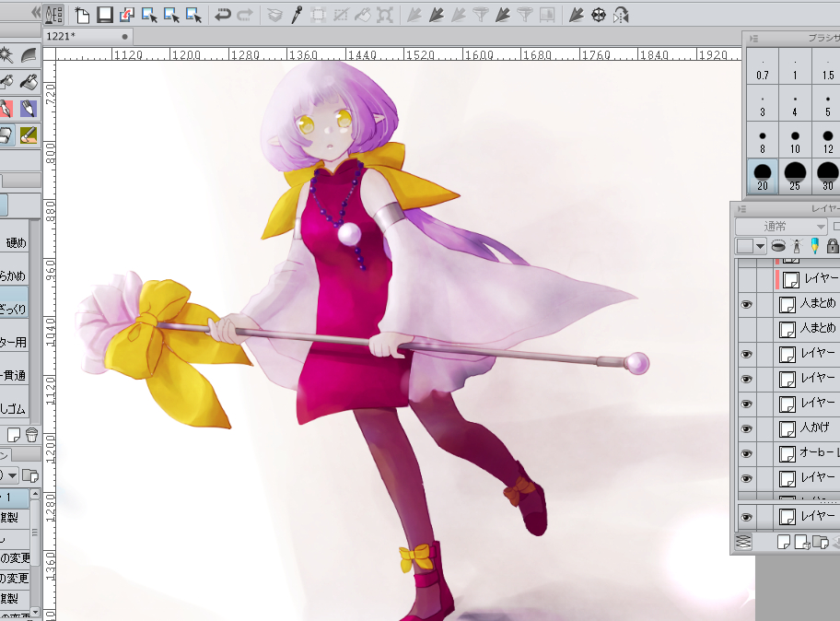This screenshot has height=621, width=840.
Task: Click the scroll up arrow in lower-left list
Action: click(35, 494)
